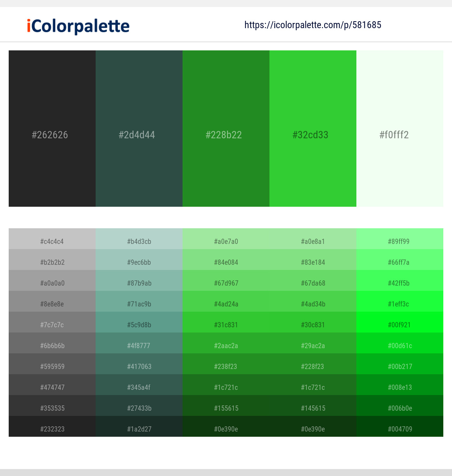
Task: Select the #004709 darkest green cell
Action: tap(399, 429)
